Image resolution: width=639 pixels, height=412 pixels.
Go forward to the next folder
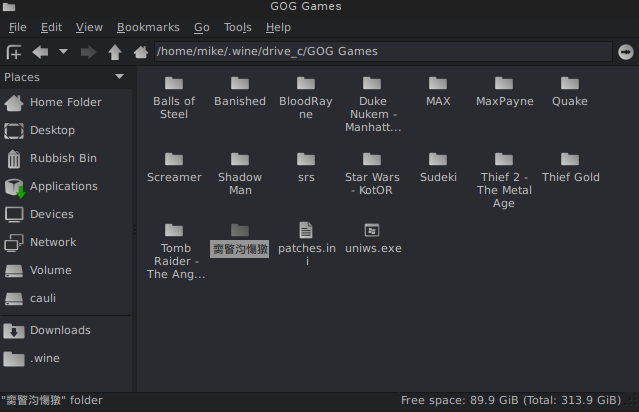click(88, 52)
